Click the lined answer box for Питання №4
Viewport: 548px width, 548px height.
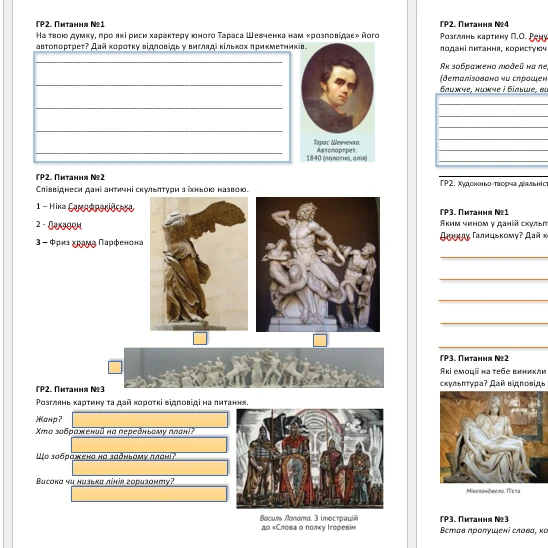(492, 130)
